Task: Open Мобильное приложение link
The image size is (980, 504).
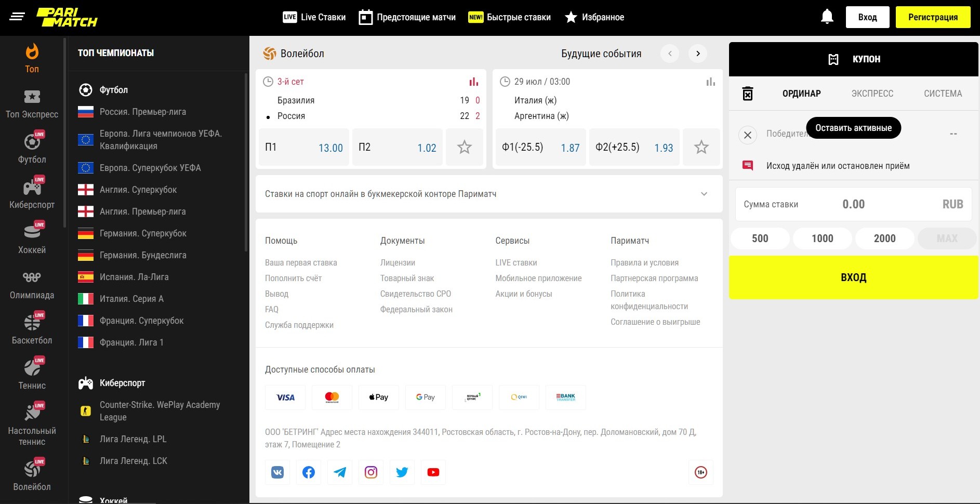Action: pos(538,278)
